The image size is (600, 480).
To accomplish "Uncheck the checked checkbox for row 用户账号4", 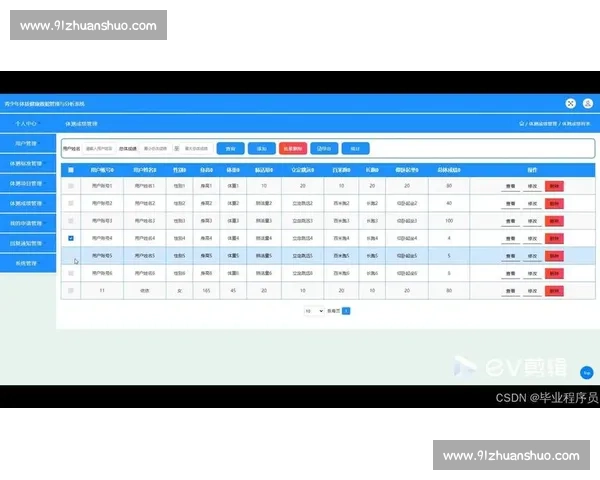I will coord(71,238).
